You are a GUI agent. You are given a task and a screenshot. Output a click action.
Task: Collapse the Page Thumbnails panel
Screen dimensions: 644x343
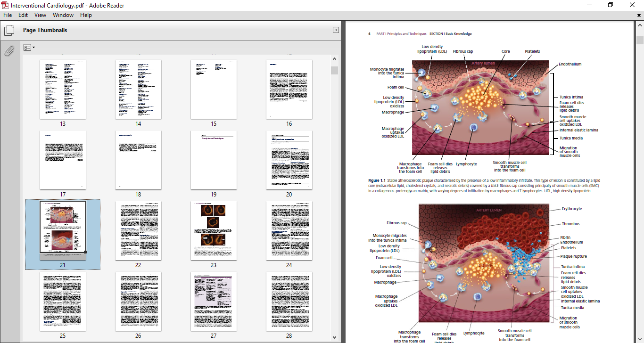pos(336,30)
